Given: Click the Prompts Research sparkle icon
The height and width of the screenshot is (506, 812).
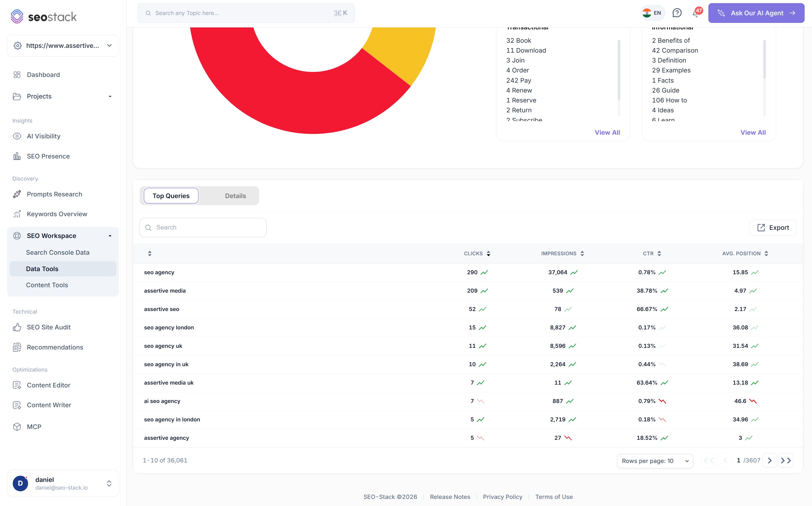Looking at the screenshot, I should (x=17, y=194).
